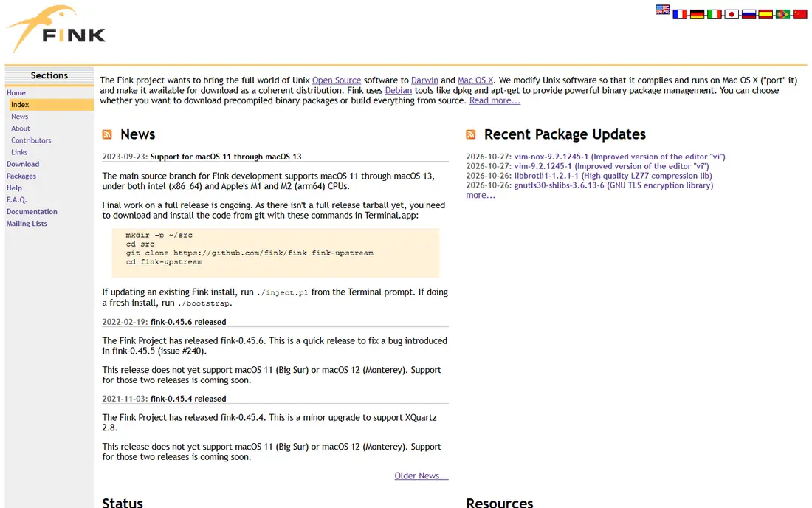Follow the Open Source link
The image size is (812, 508).
coord(337,80)
